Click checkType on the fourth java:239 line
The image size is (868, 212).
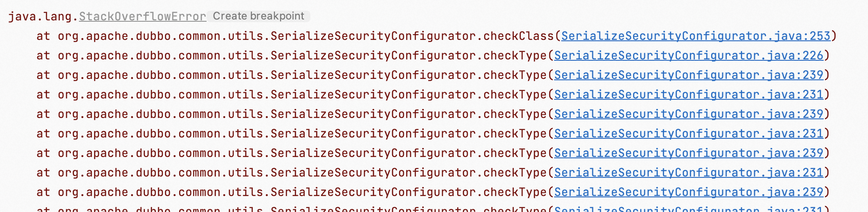[515, 192]
